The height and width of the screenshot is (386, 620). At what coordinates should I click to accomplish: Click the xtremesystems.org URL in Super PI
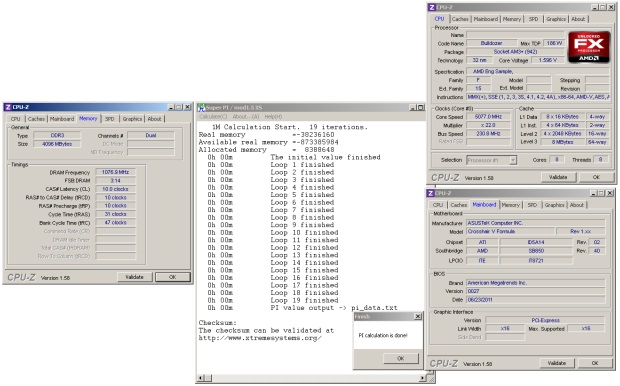point(260,338)
